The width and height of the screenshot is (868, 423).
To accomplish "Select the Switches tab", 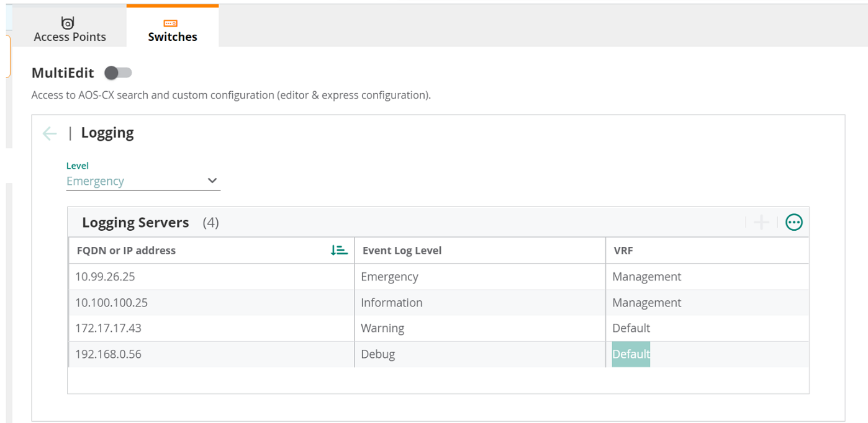I will (173, 29).
